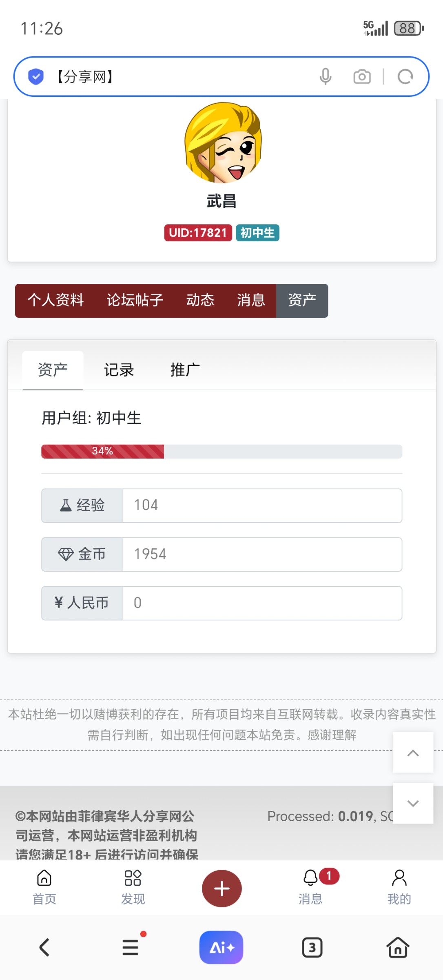Open camera search in the address bar

361,76
